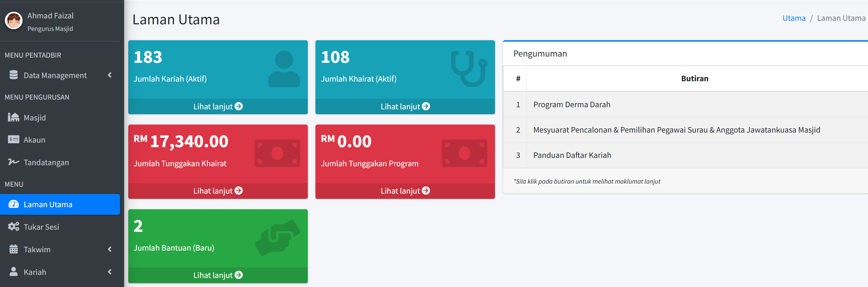
Task: Go to Utama breadcrumb link
Action: (794, 18)
